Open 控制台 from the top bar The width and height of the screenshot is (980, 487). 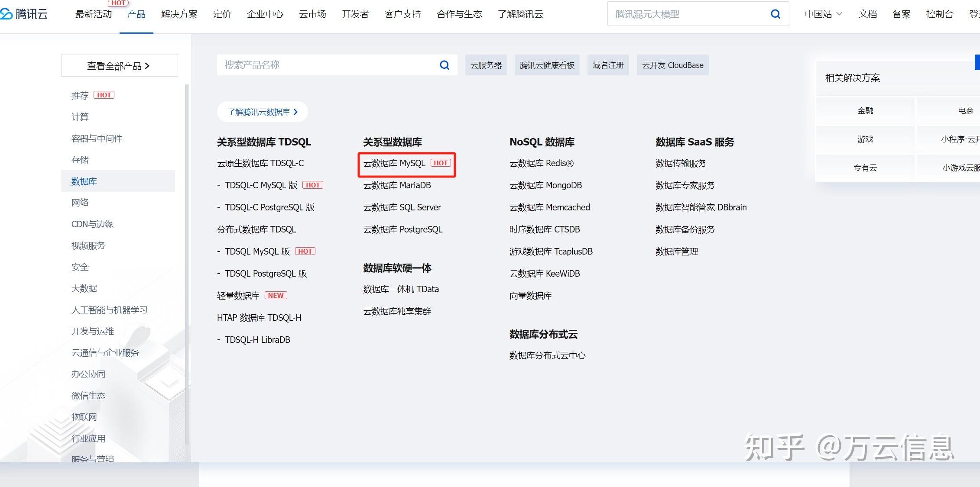pyautogui.click(x=939, y=14)
